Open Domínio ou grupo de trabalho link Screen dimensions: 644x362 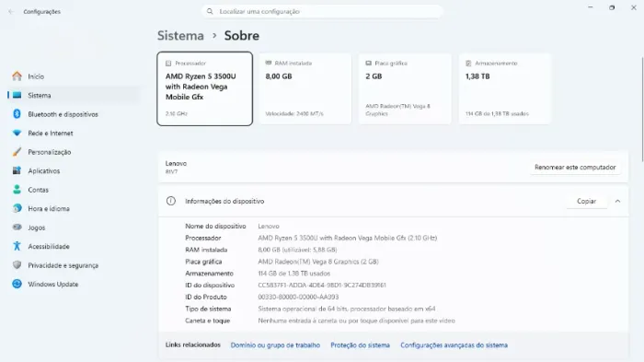click(275, 345)
